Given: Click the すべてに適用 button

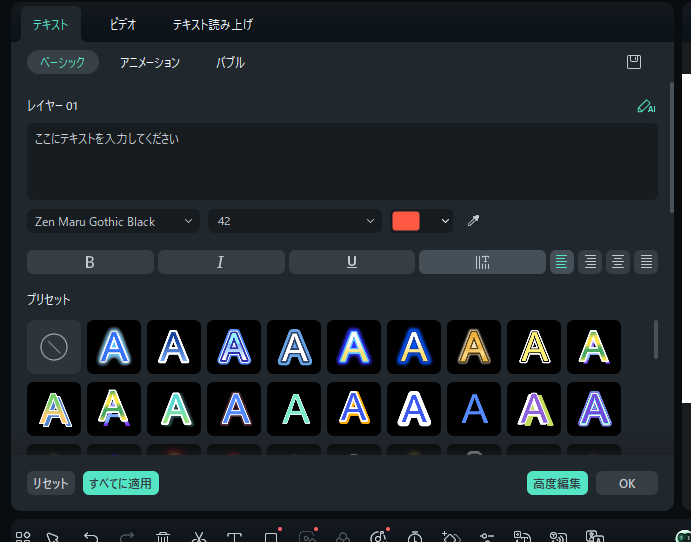Looking at the screenshot, I should click(x=121, y=483).
